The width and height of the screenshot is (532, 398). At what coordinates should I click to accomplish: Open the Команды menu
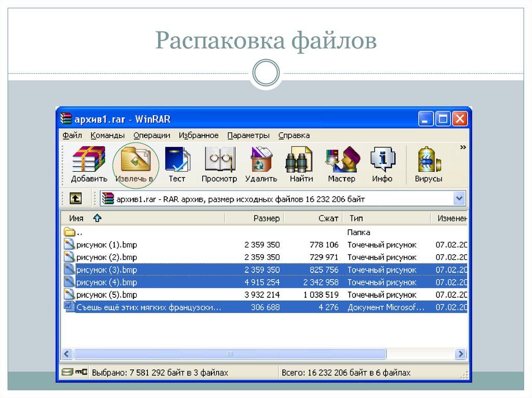click(x=108, y=135)
